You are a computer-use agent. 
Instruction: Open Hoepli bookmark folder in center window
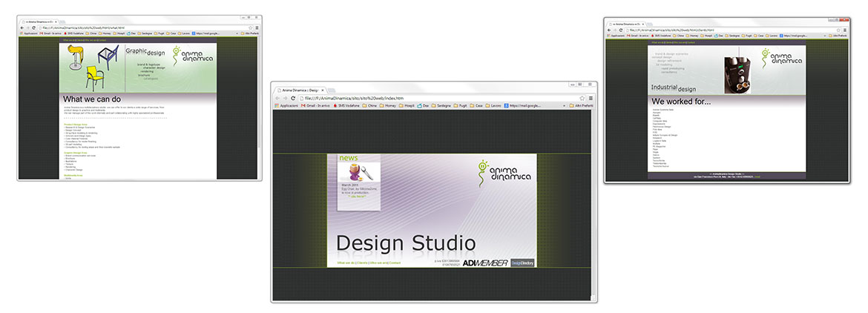pos(407,105)
